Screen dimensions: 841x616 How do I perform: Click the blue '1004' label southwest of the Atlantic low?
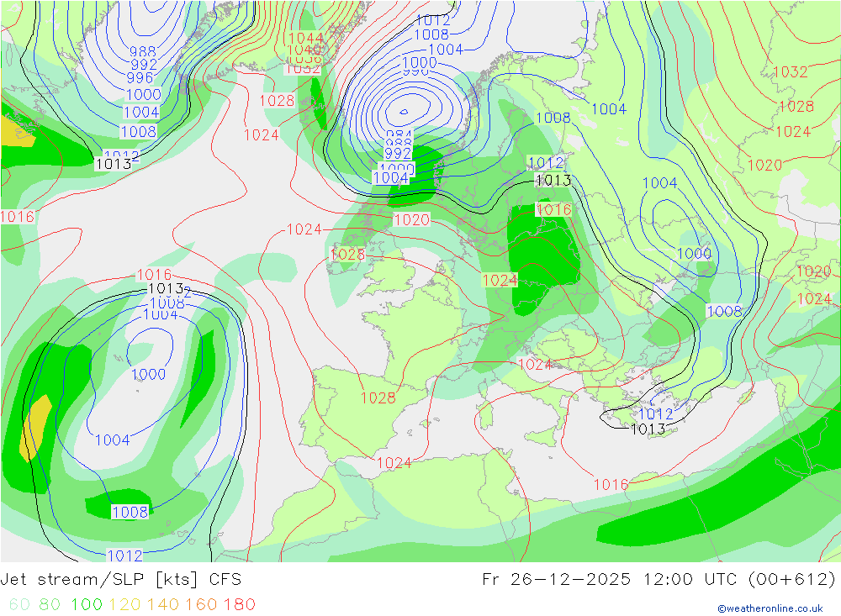click(113, 440)
